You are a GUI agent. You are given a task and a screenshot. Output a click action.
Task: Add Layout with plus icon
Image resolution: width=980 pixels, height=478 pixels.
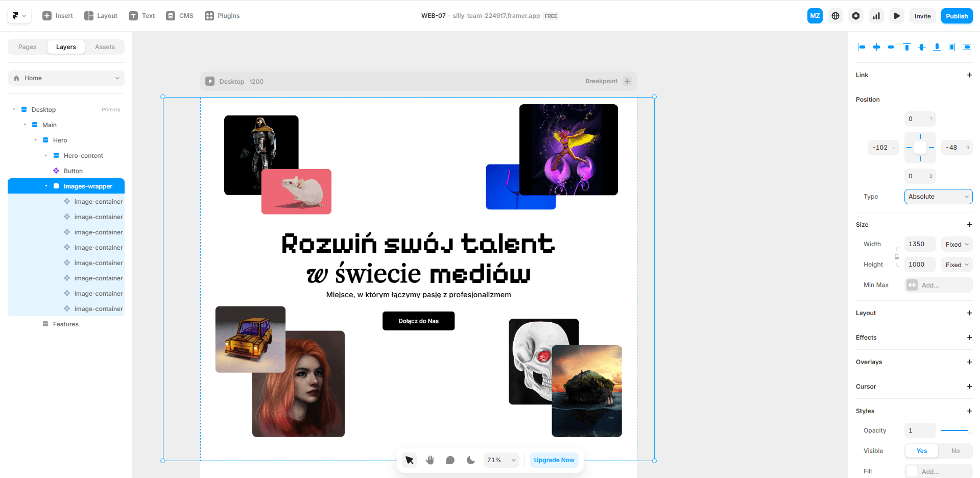click(969, 313)
